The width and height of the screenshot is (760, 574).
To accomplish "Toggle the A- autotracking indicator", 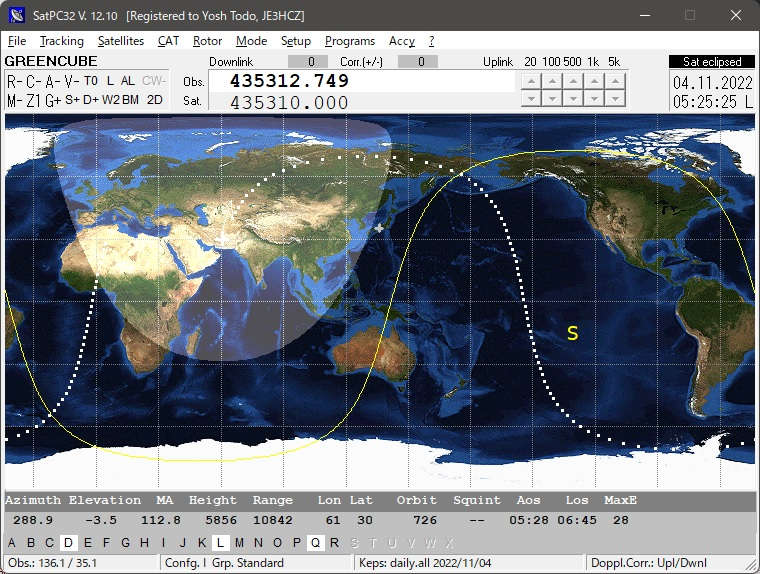I will pos(51,81).
